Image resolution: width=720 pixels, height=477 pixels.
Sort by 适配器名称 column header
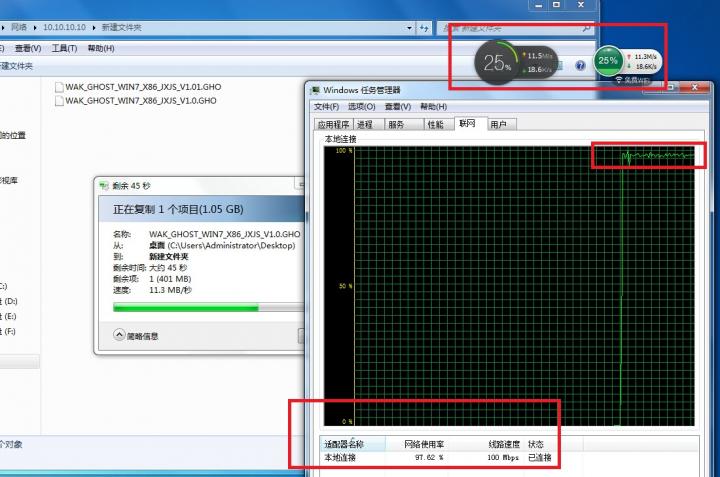(353, 444)
